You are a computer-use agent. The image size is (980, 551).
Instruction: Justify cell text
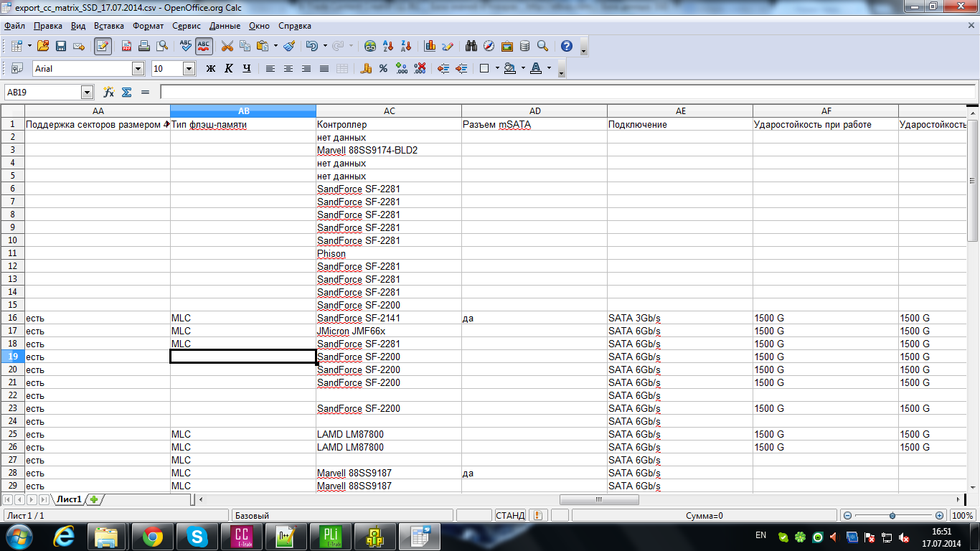tap(324, 69)
